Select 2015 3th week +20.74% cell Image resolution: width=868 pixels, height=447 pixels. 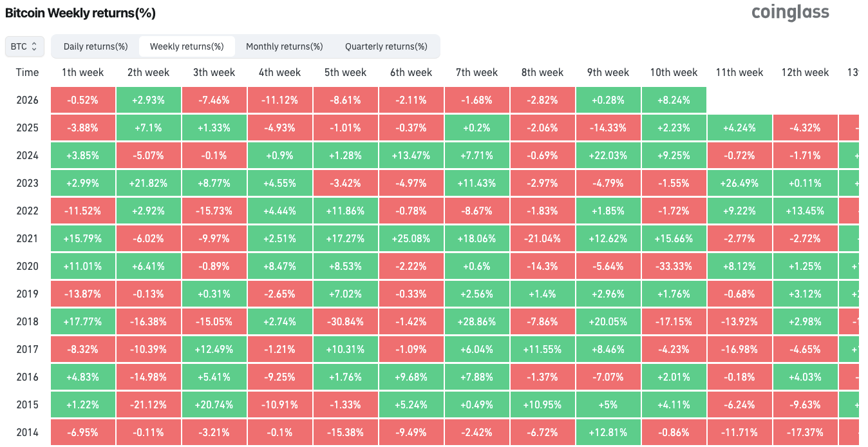pos(214,404)
